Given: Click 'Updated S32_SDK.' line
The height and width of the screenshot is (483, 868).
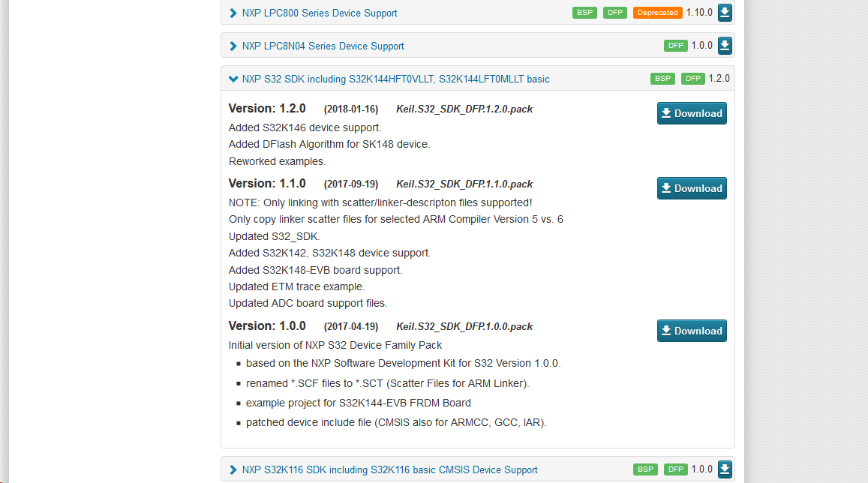Looking at the screenshot, I should point(275,236).
